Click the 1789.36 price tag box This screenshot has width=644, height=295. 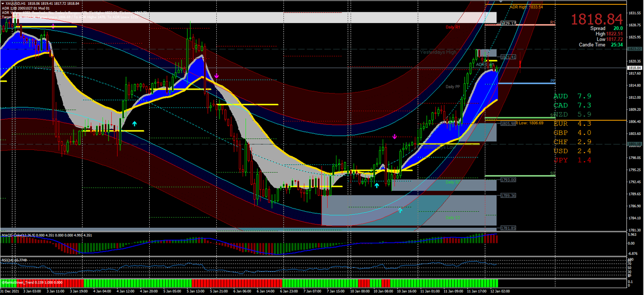pos(508,196)
